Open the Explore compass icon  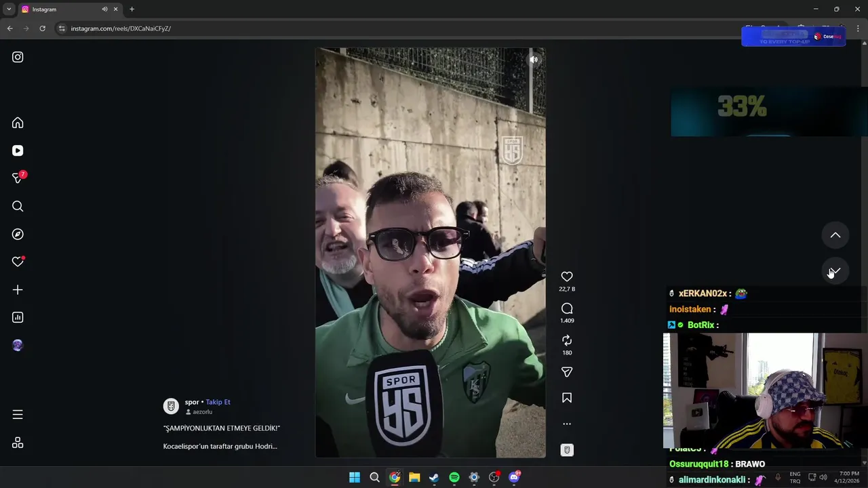click(x=18, y=234)
